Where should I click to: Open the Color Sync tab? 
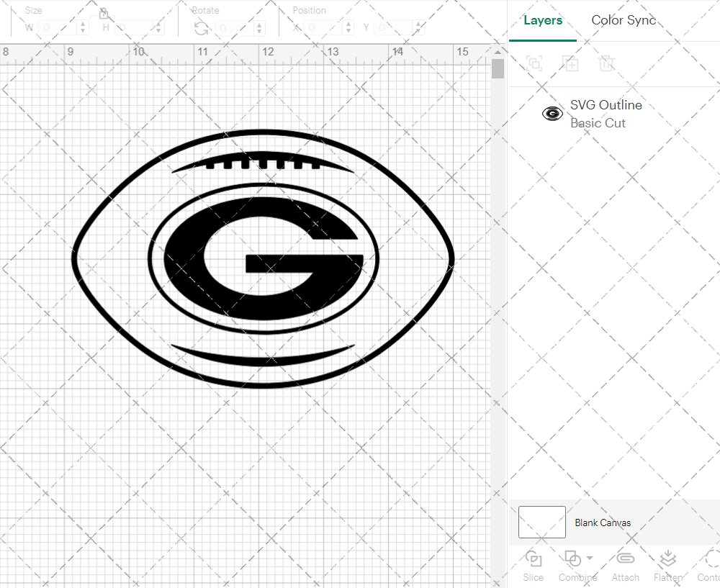coord(623,20)
